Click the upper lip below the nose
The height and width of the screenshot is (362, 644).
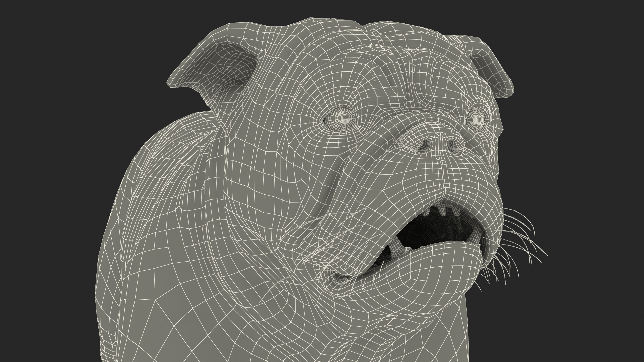(443, 181)
